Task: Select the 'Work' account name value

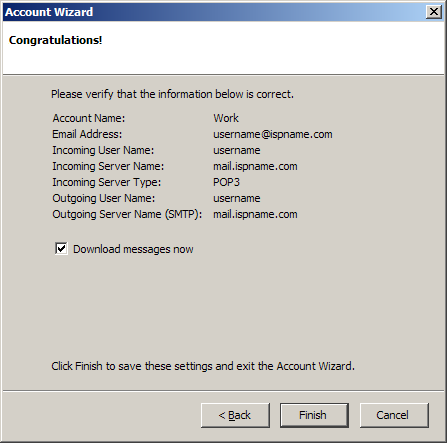Action: [x=226, y=118]
